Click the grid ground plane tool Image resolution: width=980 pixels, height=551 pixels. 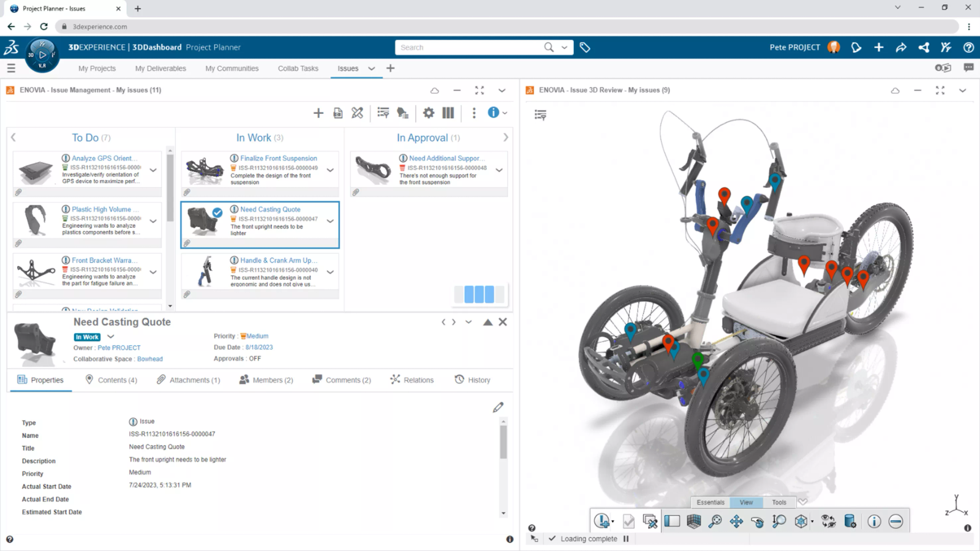pyautogui.click(x=693, y=521)
